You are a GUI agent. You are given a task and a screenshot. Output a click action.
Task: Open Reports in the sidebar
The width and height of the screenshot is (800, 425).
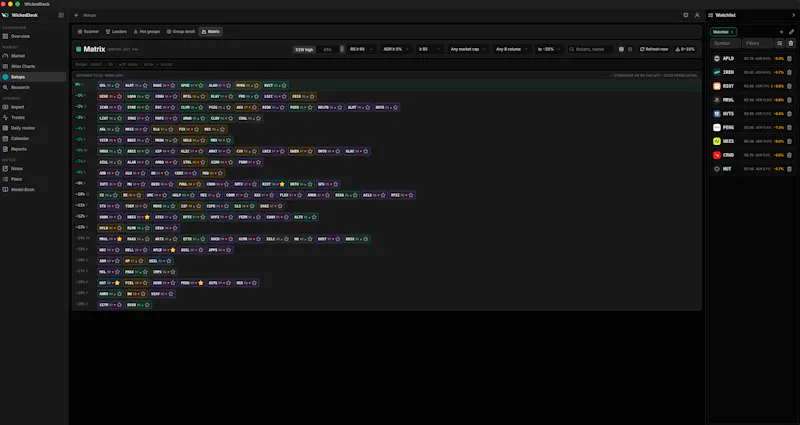[x=33, y=149]
